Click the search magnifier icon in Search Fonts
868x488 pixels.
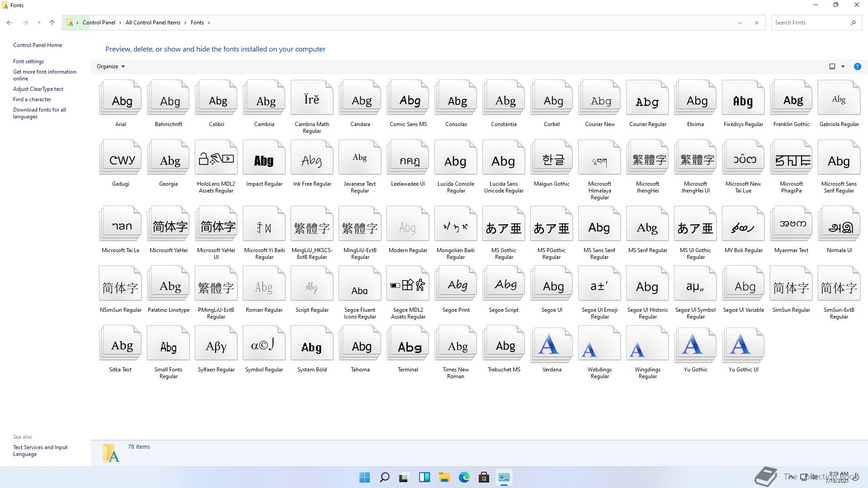pos(853,23)
